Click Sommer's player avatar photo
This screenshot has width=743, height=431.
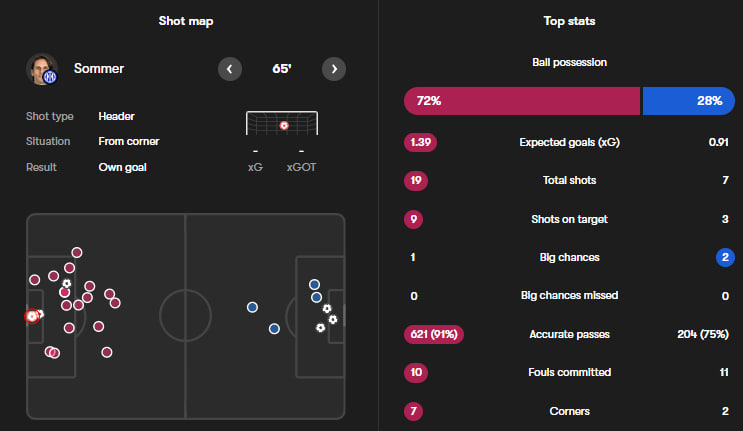[42, 69]
